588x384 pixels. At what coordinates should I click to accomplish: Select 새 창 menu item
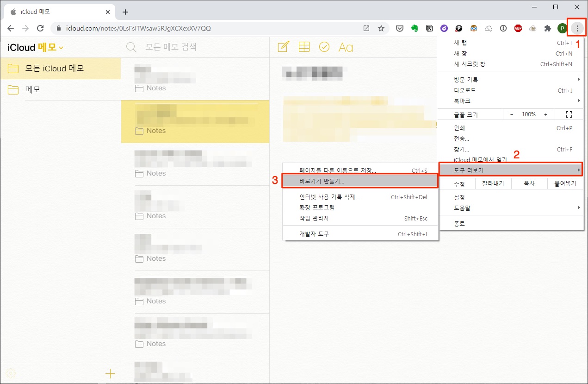[510, 53]
